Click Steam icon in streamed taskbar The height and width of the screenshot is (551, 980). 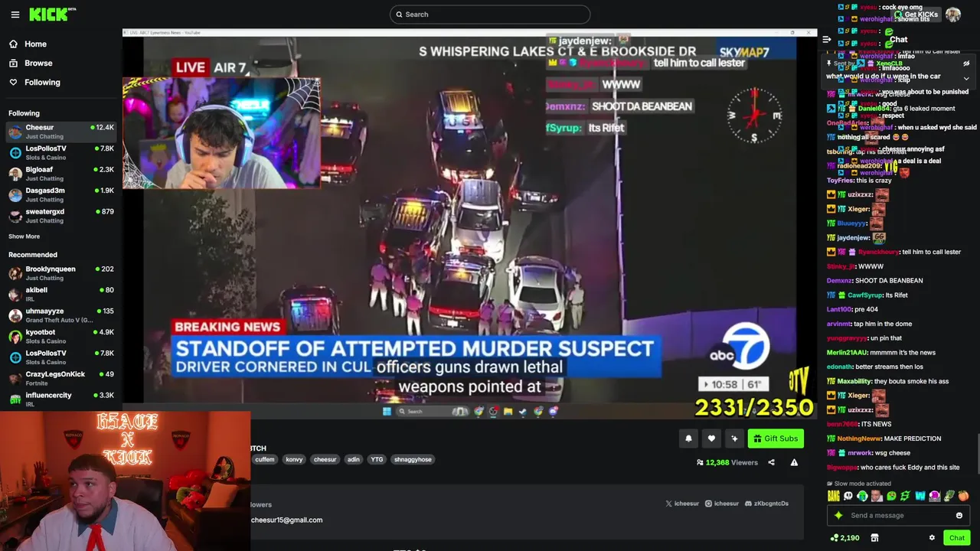[x=523, y=411]
